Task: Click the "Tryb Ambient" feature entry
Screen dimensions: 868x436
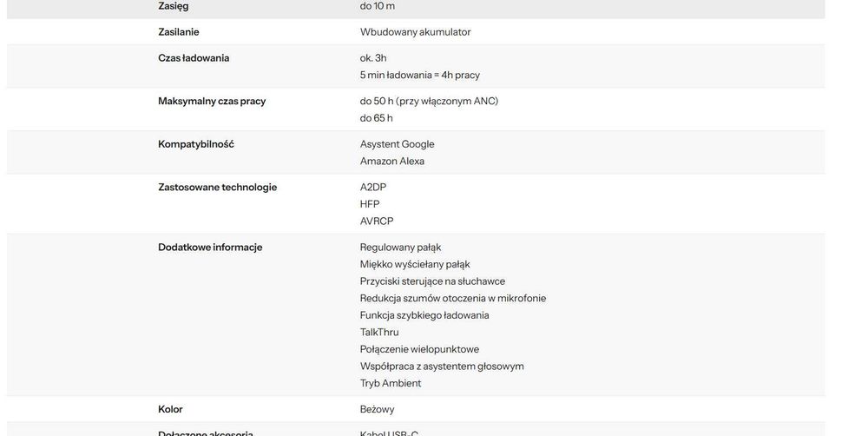Action: click(390, 383)
